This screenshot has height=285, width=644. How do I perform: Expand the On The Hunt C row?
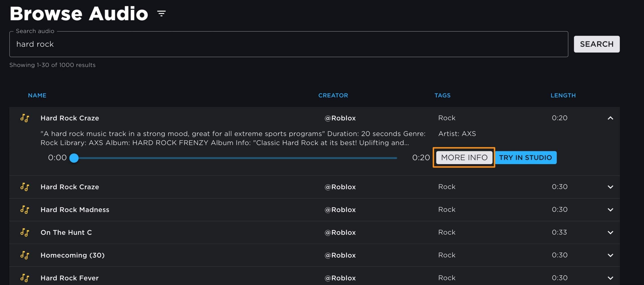coord(610,232)
